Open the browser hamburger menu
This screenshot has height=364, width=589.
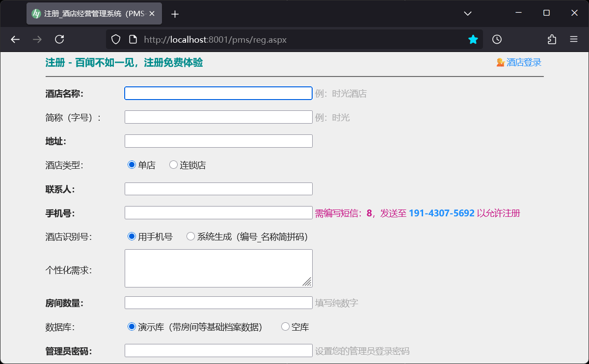tap(574, 39)
